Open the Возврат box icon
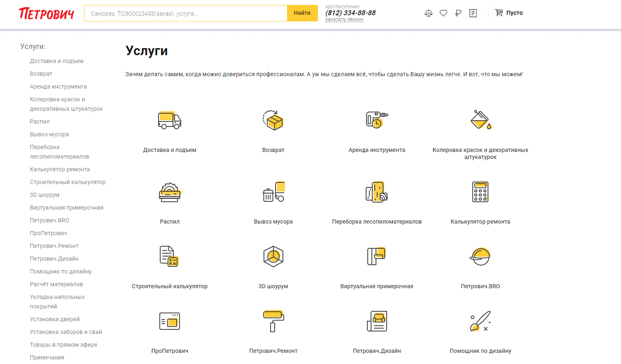 point(273,120)
